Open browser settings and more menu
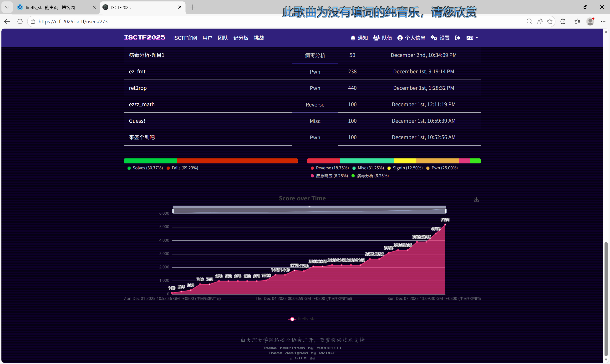This screenshot has width=610, height=364. (603, 21)
